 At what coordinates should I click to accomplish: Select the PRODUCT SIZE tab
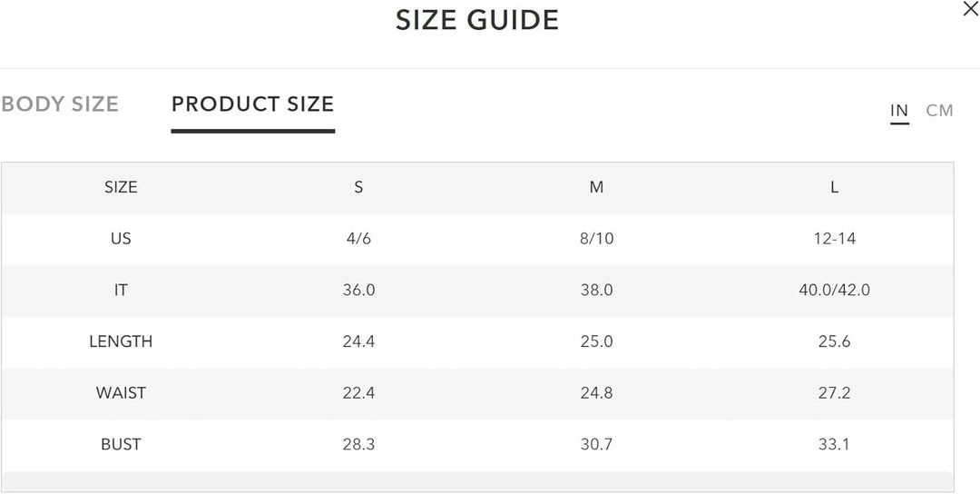252,104
